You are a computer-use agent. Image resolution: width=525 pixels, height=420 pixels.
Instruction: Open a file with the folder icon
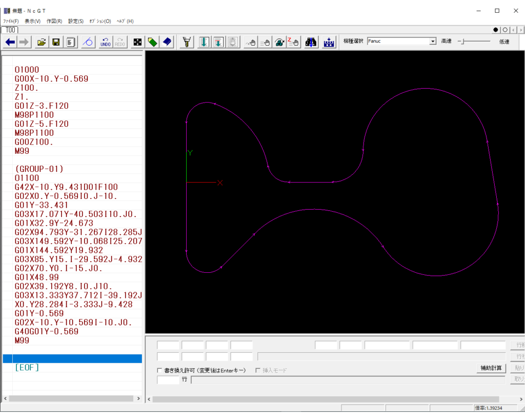[x=42, y=42]
